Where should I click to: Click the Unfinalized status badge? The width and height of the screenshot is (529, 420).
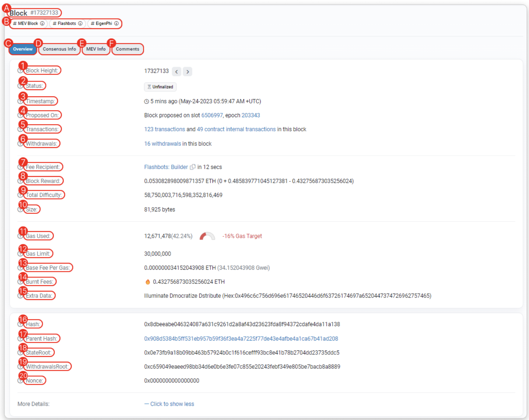pyautogui.click(x=160, y=87)
